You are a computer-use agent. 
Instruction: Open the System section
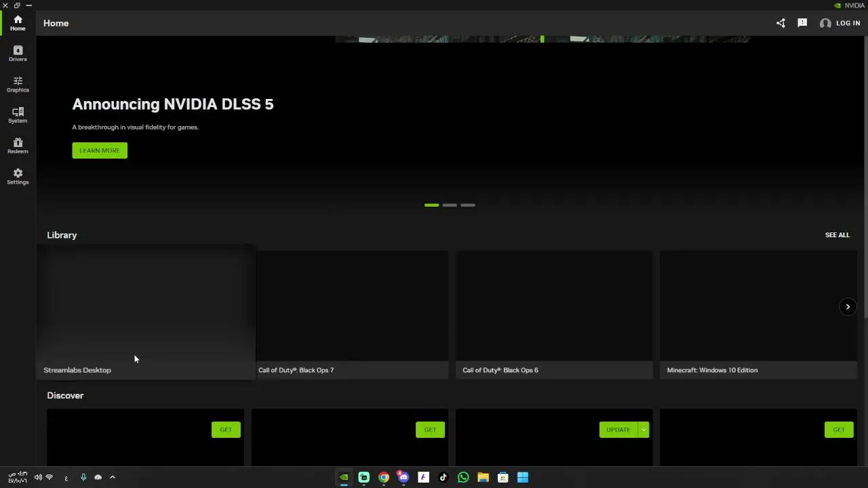tap(18, 115)
